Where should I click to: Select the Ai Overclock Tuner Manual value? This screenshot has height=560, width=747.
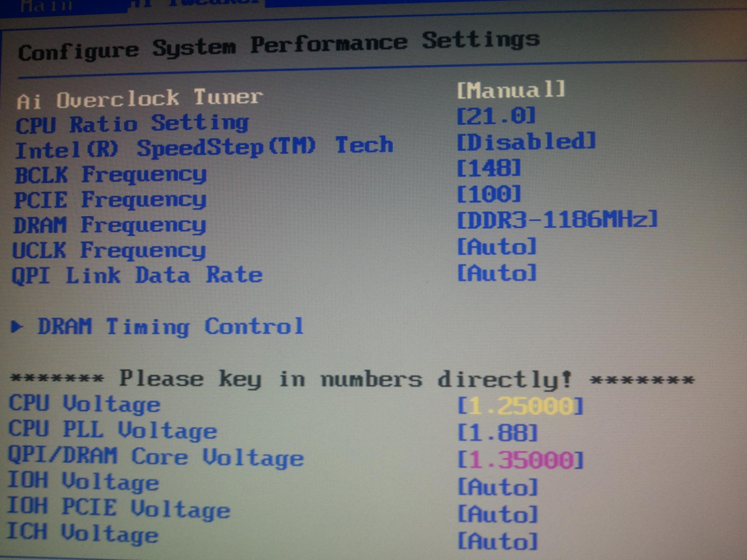(x=511, y=90)
